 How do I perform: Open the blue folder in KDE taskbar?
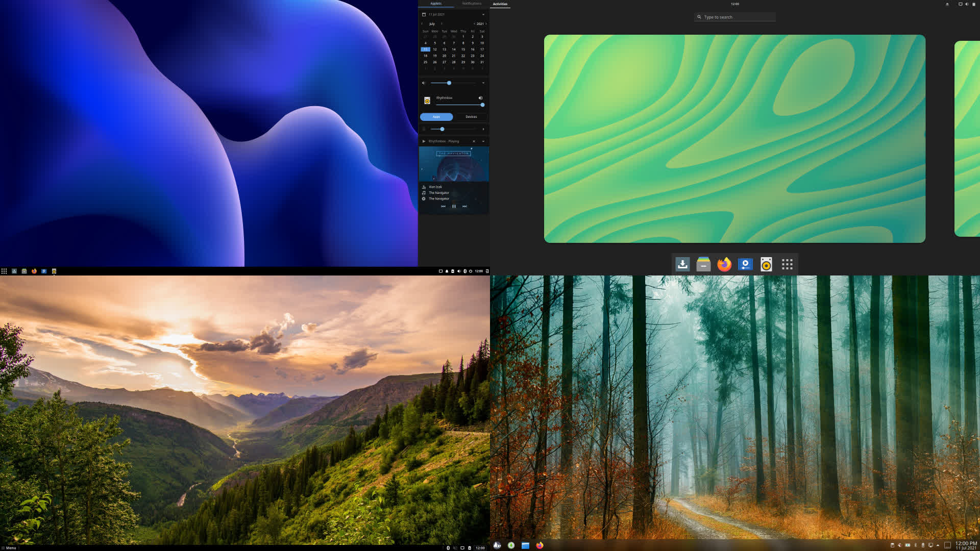tap(525, 545)
